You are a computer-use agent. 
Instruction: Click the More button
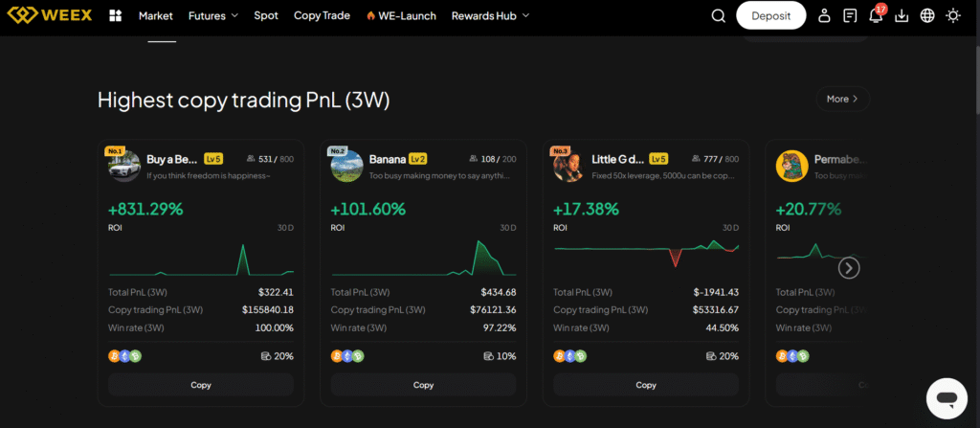tap(842, 99)
